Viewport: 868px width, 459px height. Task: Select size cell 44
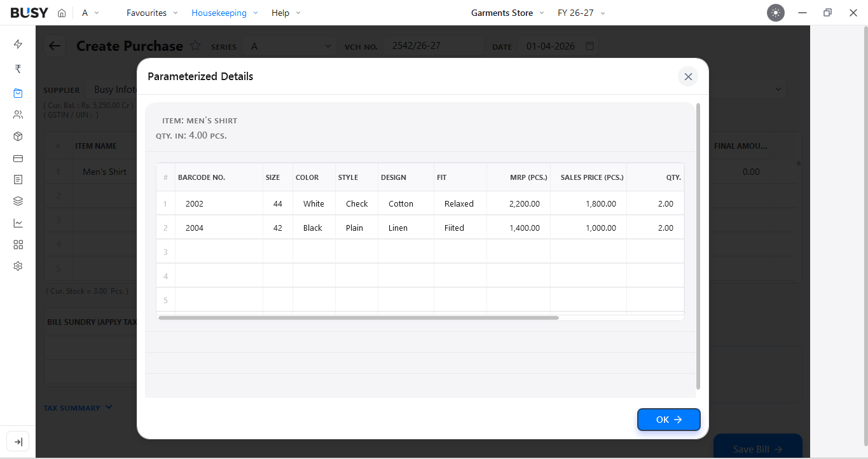click(278, 204)
